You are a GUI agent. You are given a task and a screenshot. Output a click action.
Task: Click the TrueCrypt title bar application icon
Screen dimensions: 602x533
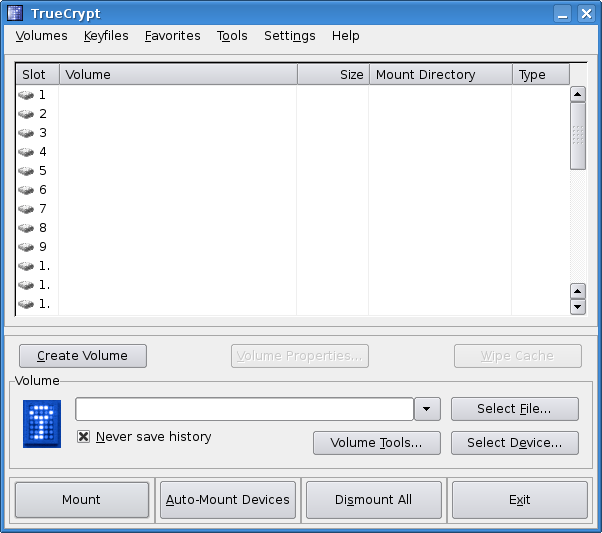tap(15, 13)
